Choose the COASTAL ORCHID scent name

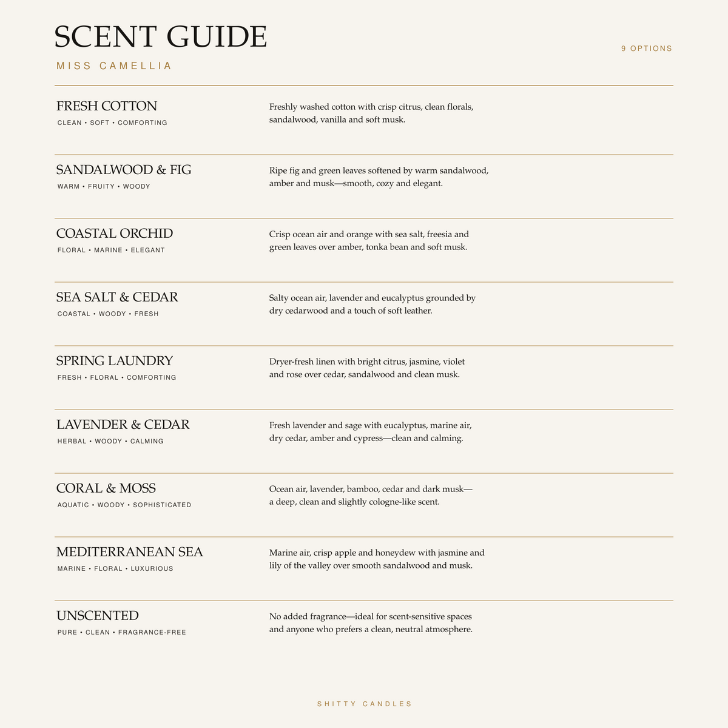pyautogui.click(x=115, y=234)
